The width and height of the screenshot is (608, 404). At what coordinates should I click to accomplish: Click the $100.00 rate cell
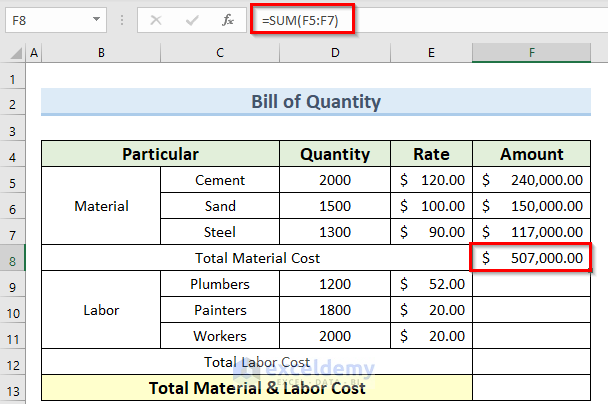tap(431, 206)
